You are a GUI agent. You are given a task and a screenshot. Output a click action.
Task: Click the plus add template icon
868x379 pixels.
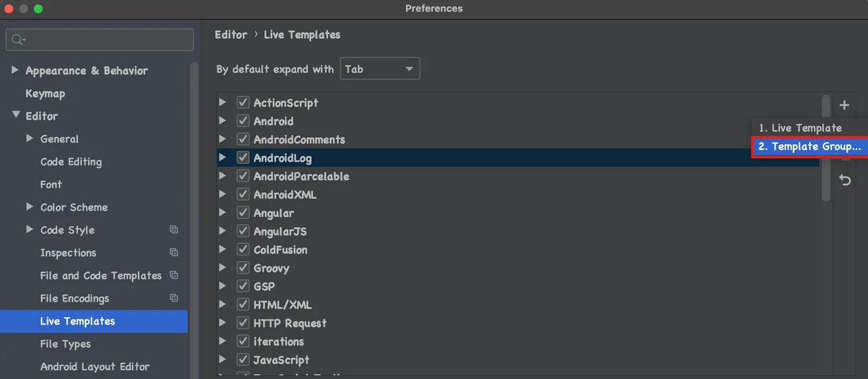tap(844, 105)
